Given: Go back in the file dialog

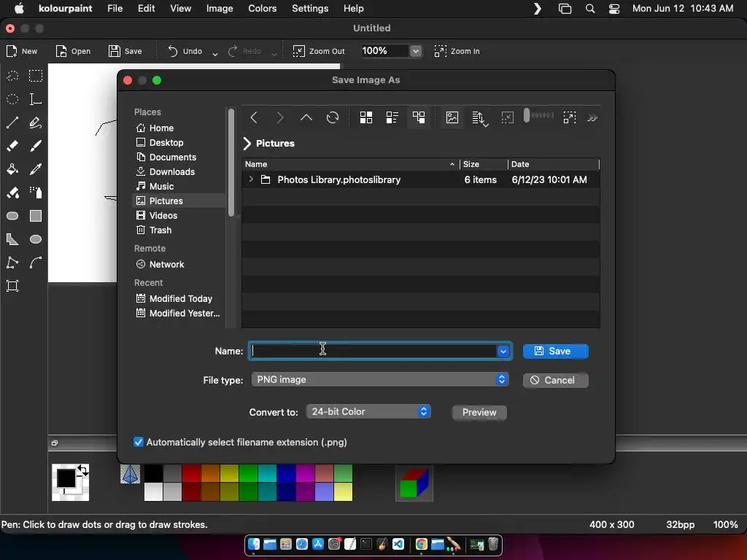Looking at the screenshot, I should [254, 117].
